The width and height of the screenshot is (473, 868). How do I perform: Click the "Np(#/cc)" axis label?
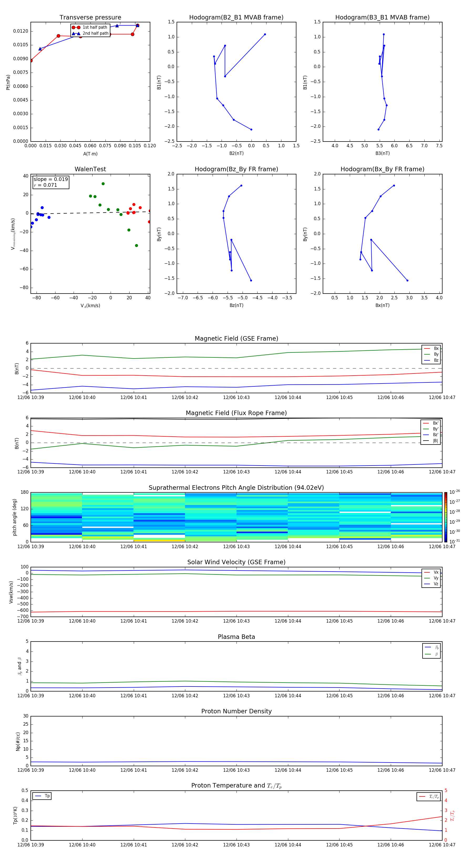pos(18,741)
